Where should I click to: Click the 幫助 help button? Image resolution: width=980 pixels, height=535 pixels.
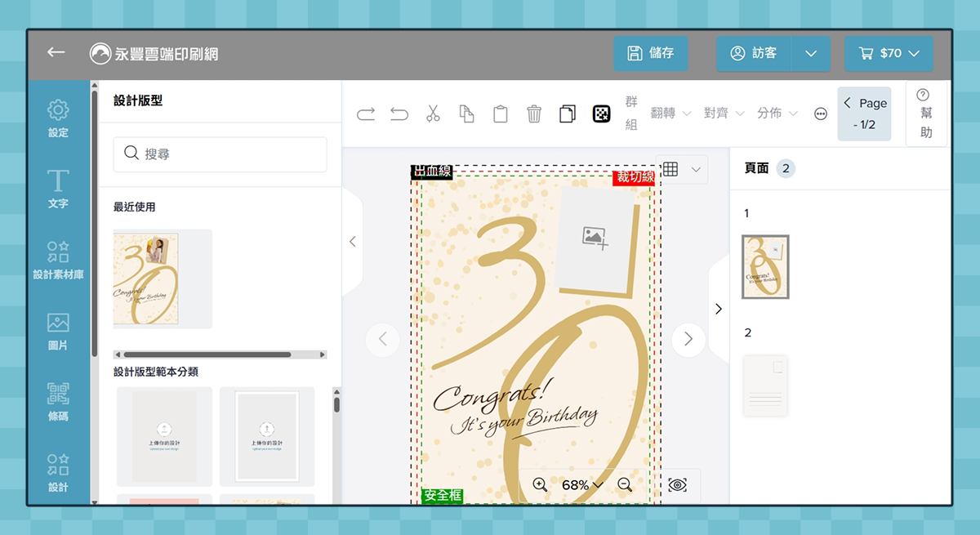pos(926,114)
